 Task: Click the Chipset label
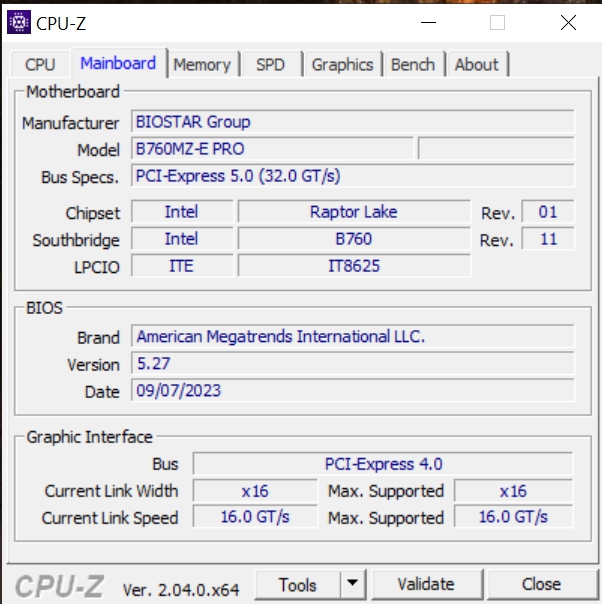tap(93, 213)
